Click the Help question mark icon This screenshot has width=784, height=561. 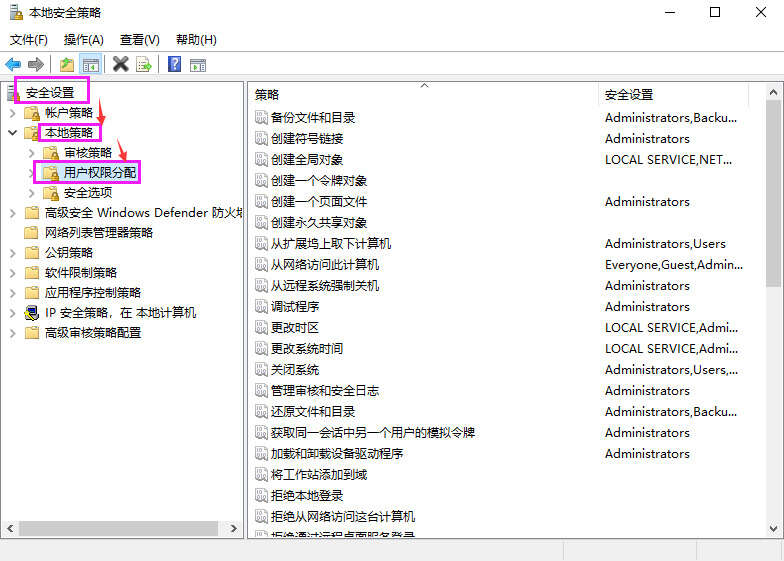(174, 64)
